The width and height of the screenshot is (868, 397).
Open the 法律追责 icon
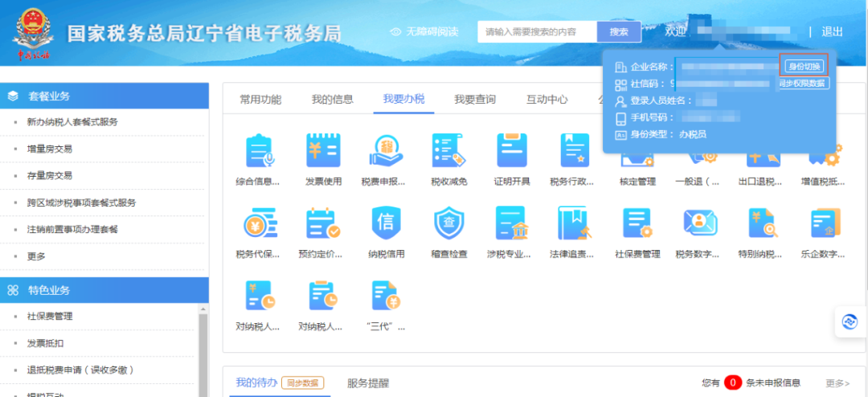click(x=575, y=225)
